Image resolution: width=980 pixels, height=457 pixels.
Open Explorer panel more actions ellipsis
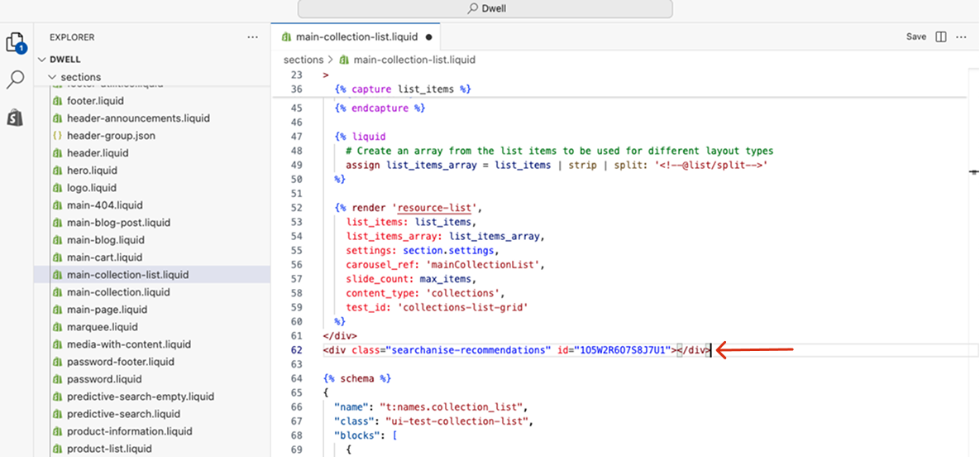coord(253,37)
